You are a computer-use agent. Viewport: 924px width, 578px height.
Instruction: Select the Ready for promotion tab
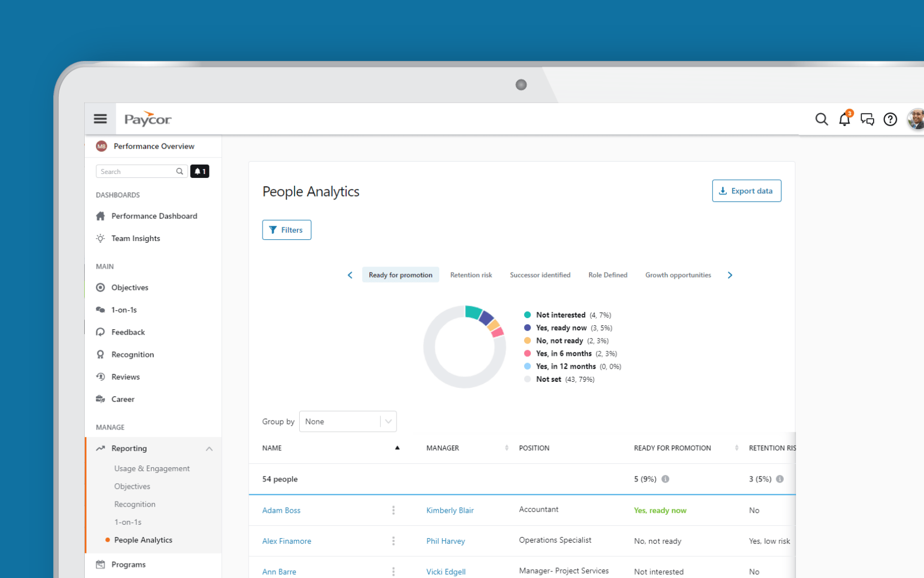pos(401,275)
